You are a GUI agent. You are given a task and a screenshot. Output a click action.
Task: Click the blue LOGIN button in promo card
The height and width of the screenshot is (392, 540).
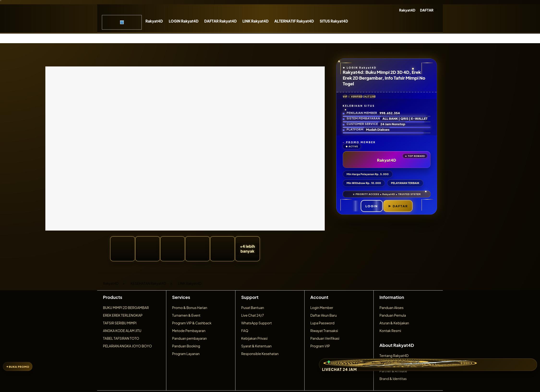(372, 206)
